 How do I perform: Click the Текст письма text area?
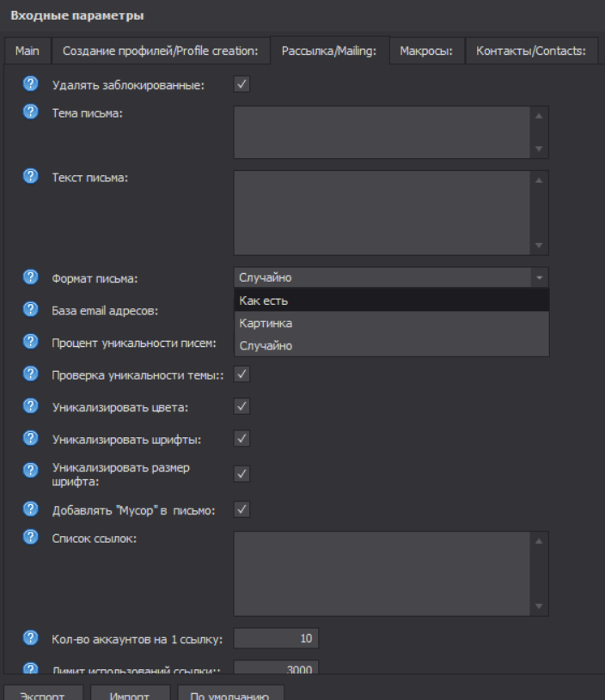click(x=382, y=212)
